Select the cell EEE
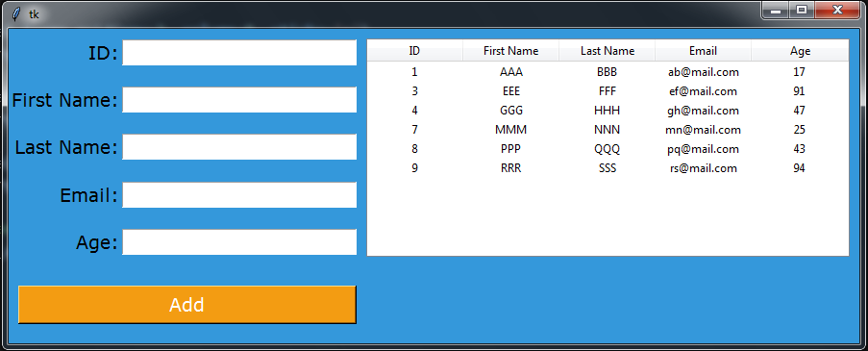Image resolution: width=868 pixels, height=351 pixels. 511,91
